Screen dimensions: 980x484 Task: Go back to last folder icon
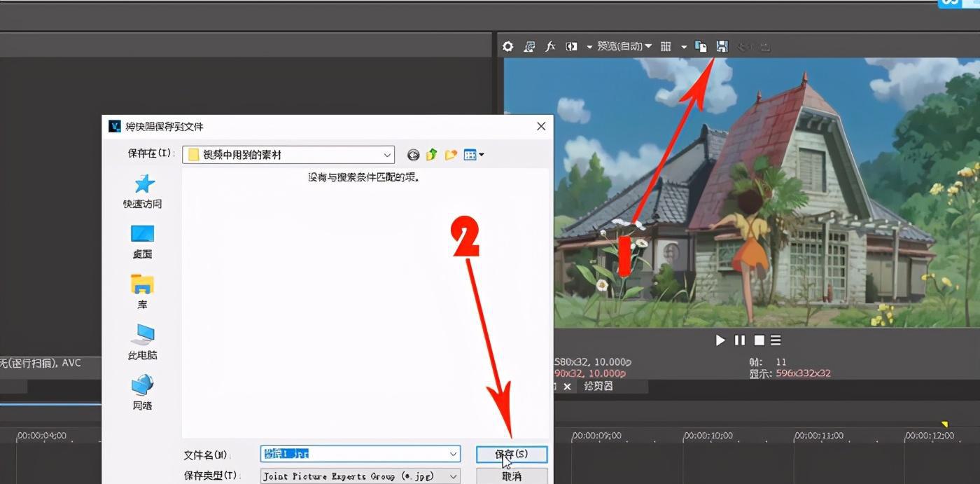coord(414,155)
